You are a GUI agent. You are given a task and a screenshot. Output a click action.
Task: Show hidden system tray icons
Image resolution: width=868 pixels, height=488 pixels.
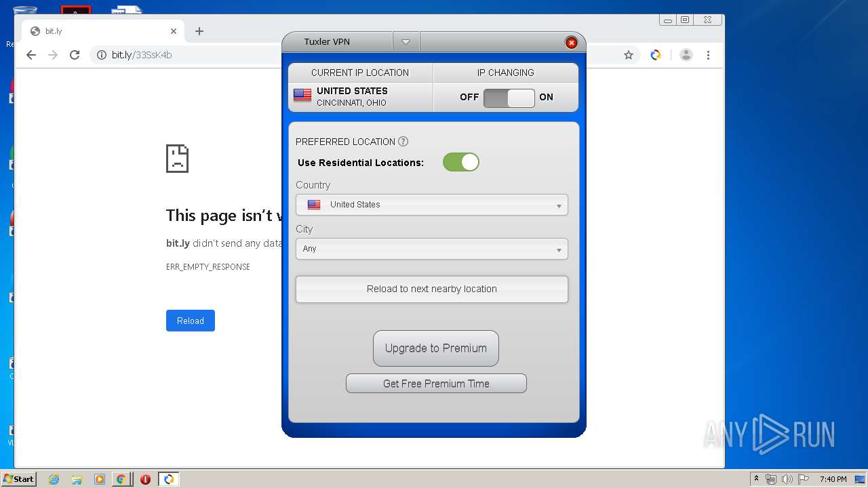point(757,479)
